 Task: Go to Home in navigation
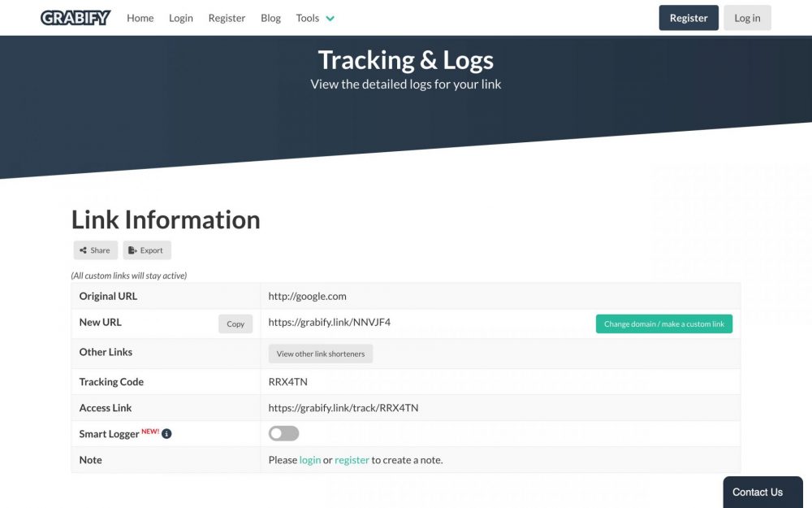140,18
